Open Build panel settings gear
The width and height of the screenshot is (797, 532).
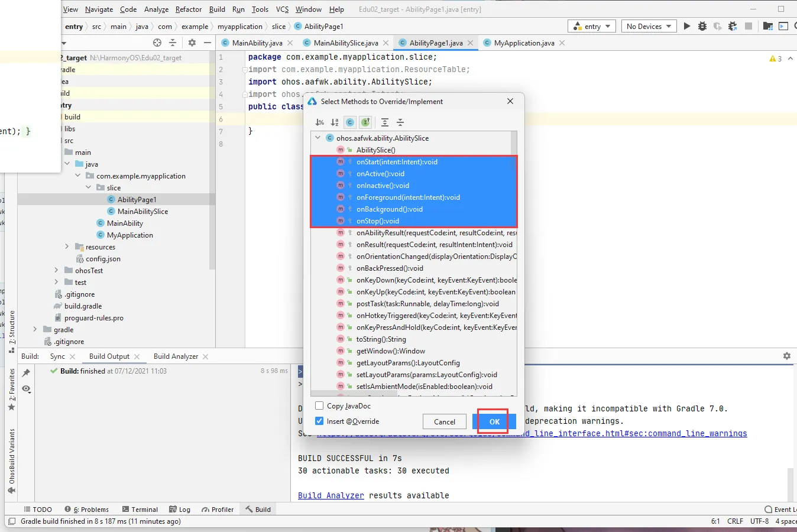[787, 356]
